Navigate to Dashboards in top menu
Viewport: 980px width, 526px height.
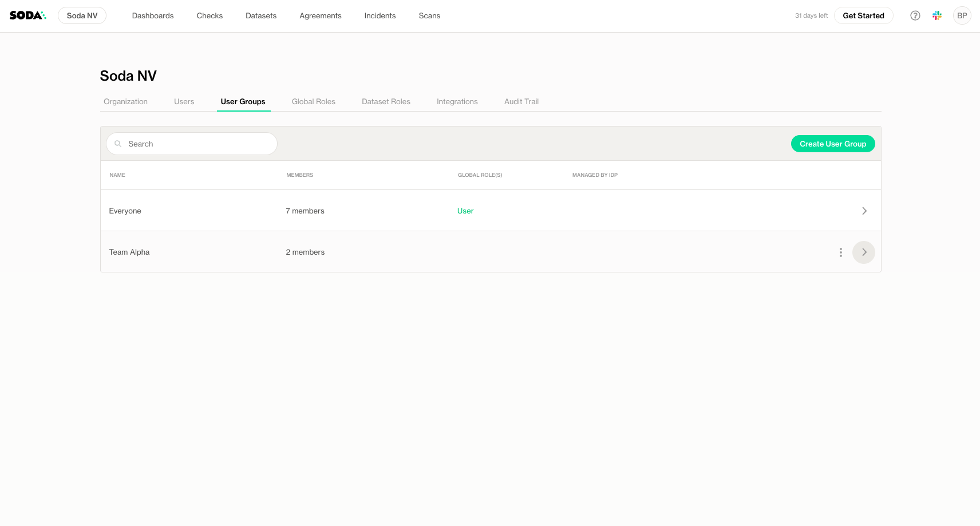pyautogui.click(x=152, y=15)
